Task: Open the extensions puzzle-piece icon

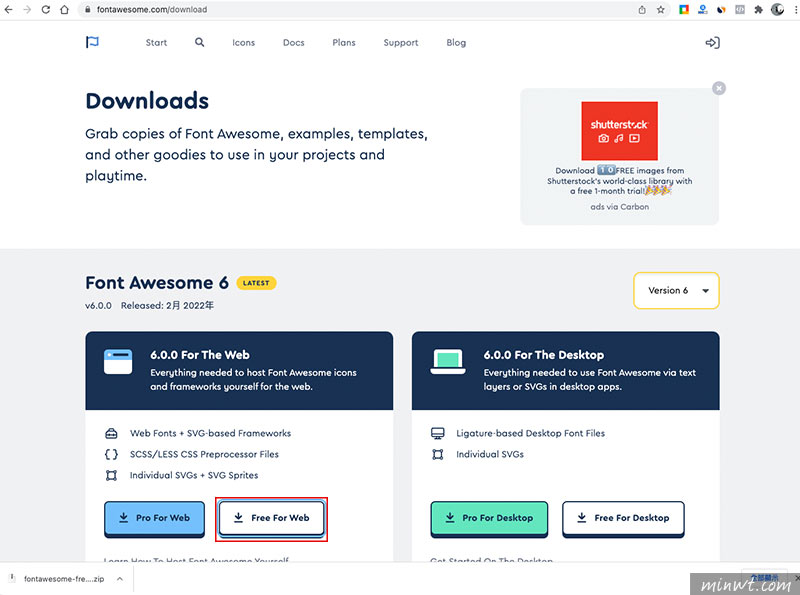Action: 759,10
